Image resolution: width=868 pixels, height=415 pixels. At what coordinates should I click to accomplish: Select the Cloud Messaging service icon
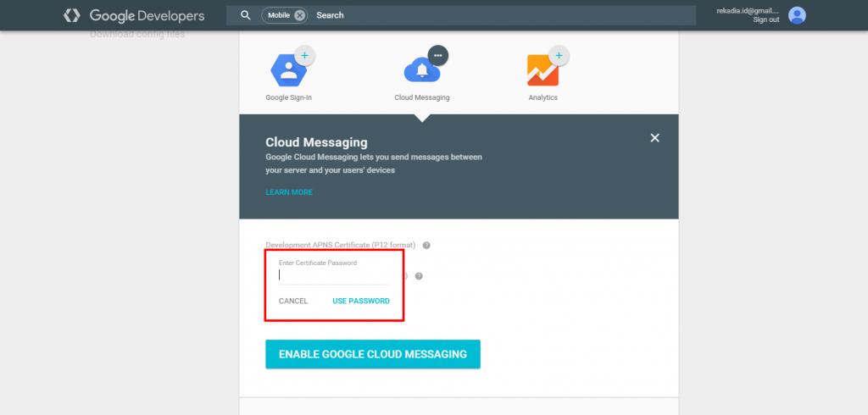(422, 71)
